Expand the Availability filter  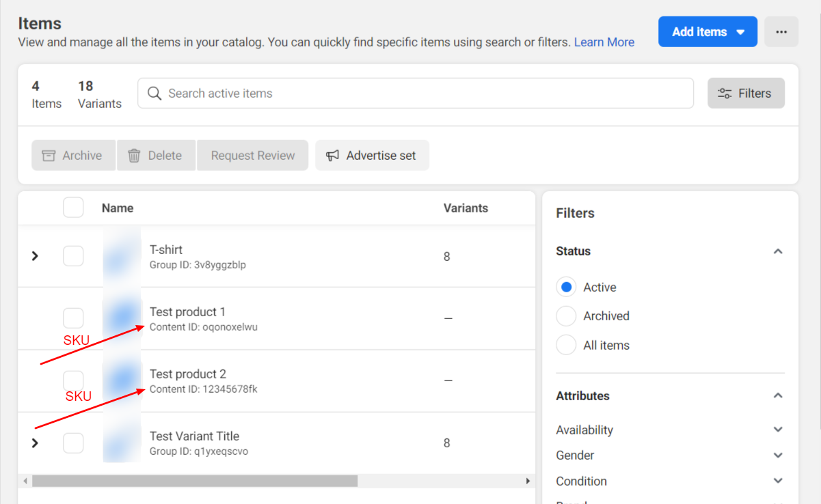(x=777, y=430)
